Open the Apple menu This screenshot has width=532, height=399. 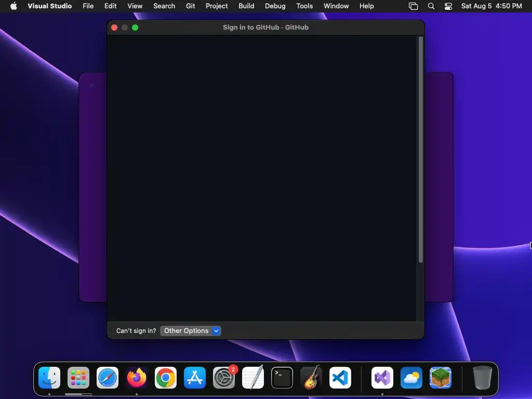coord(14,6)
